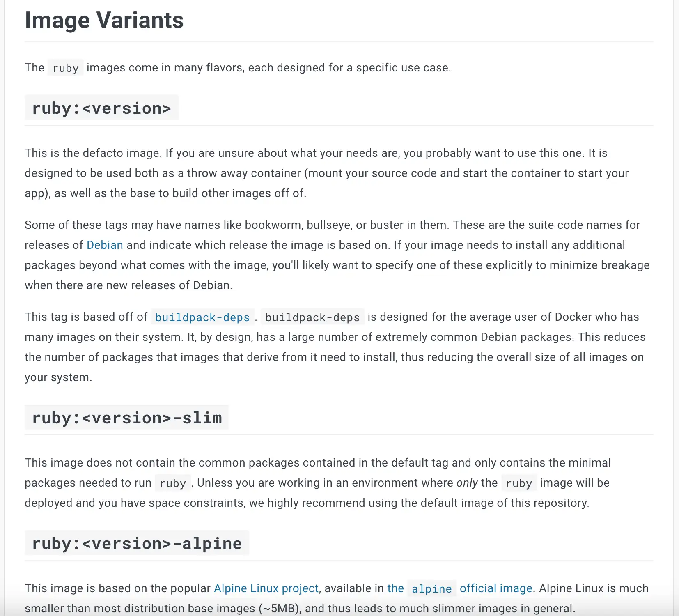Select the ruby:<version>-slim heading

pyautogui.click(x=127, y=418)
